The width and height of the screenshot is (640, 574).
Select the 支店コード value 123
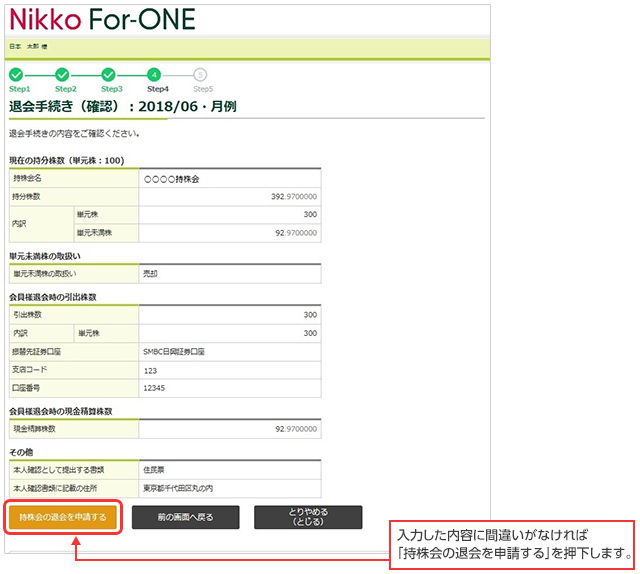coord(152,370)
